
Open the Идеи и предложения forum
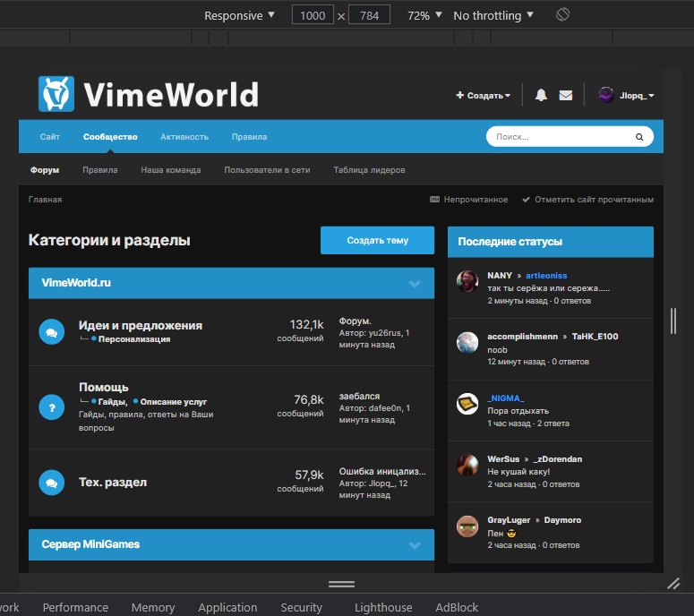(x=141, y=325)
